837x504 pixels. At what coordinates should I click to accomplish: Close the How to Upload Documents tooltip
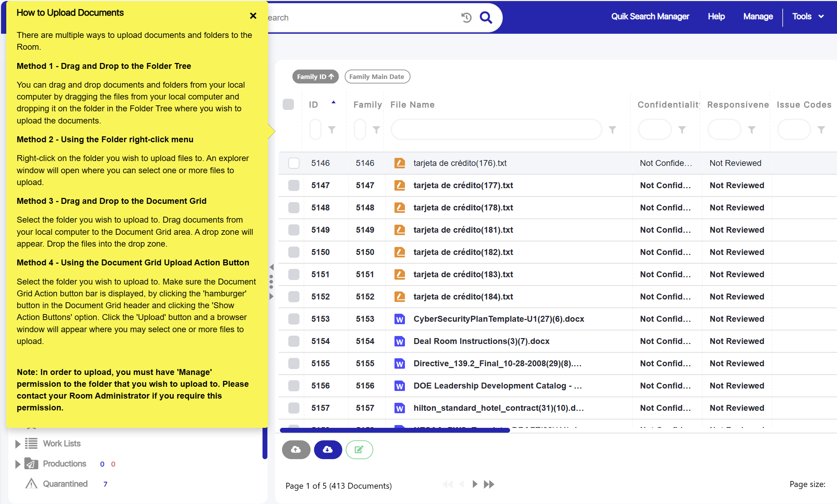point(253,16)
